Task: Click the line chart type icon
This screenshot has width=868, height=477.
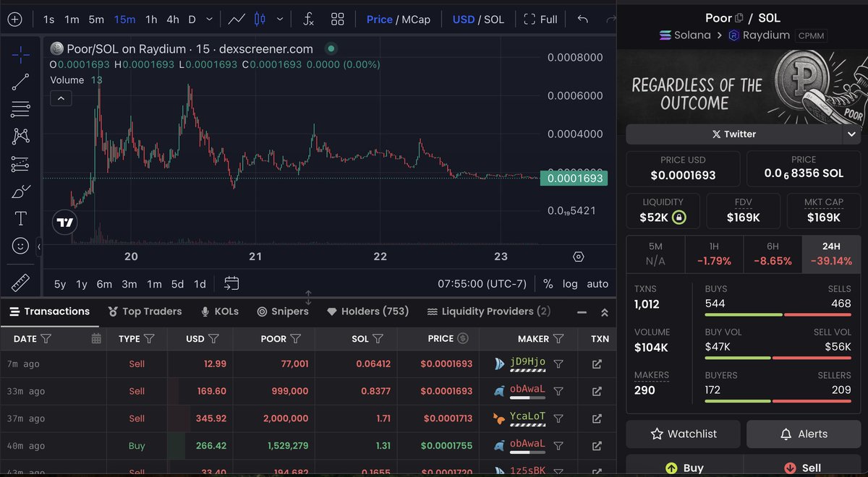Action: (x=237, y=20)
